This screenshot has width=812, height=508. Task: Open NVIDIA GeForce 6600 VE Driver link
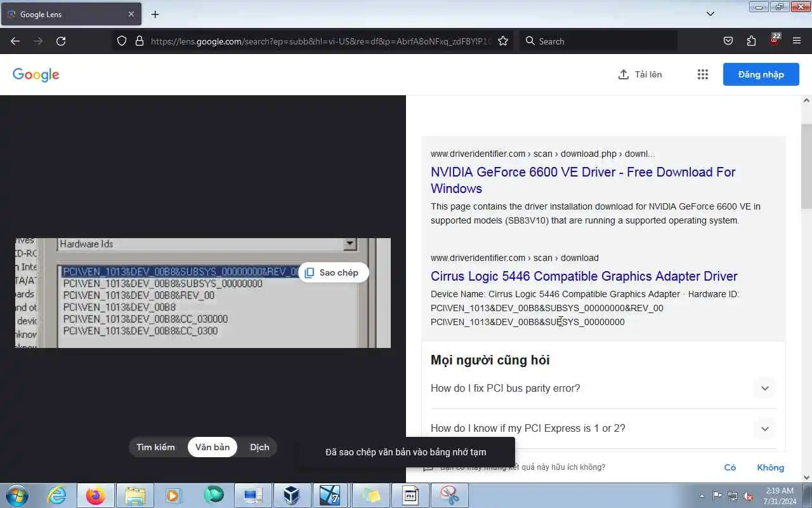pos(583,180)
